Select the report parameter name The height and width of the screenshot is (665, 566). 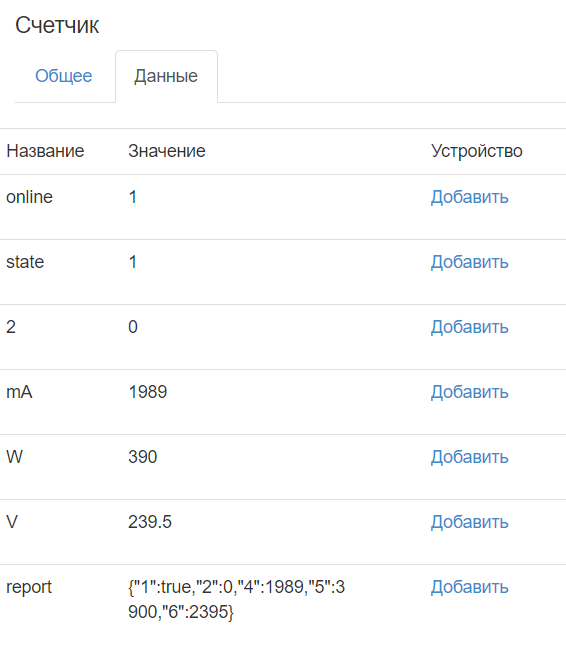click(29, 587)
